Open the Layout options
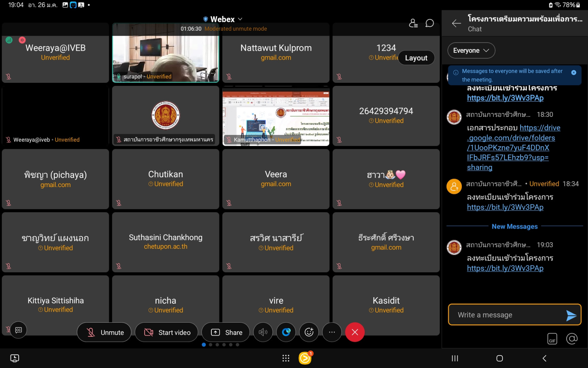This screenshot has height=368, width=588. 416,58
